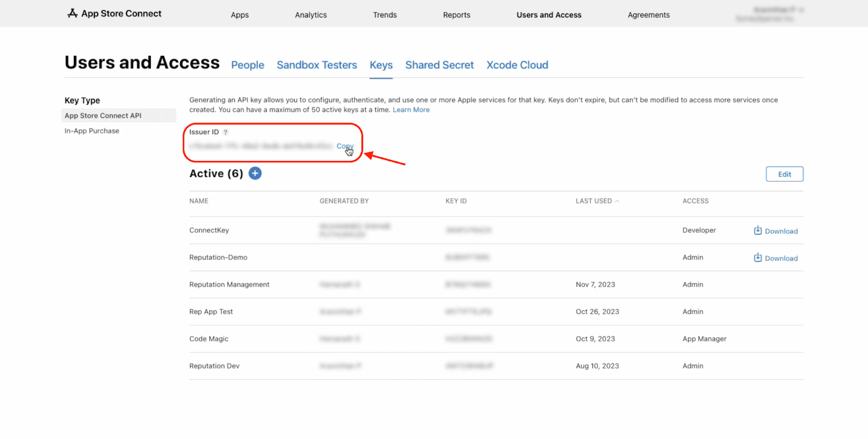
Task: Switch to the Sandbox Testers tab
Action: (x=317, y=65)
